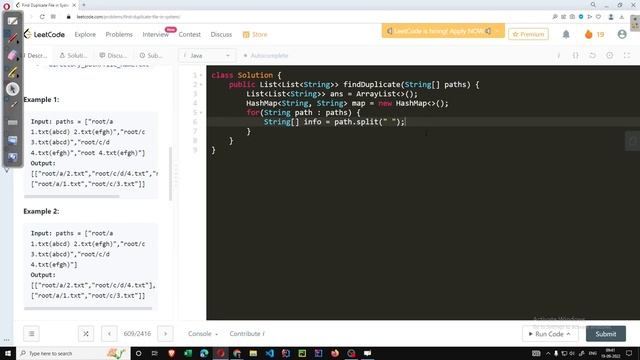Reset code to default icon

593,56
